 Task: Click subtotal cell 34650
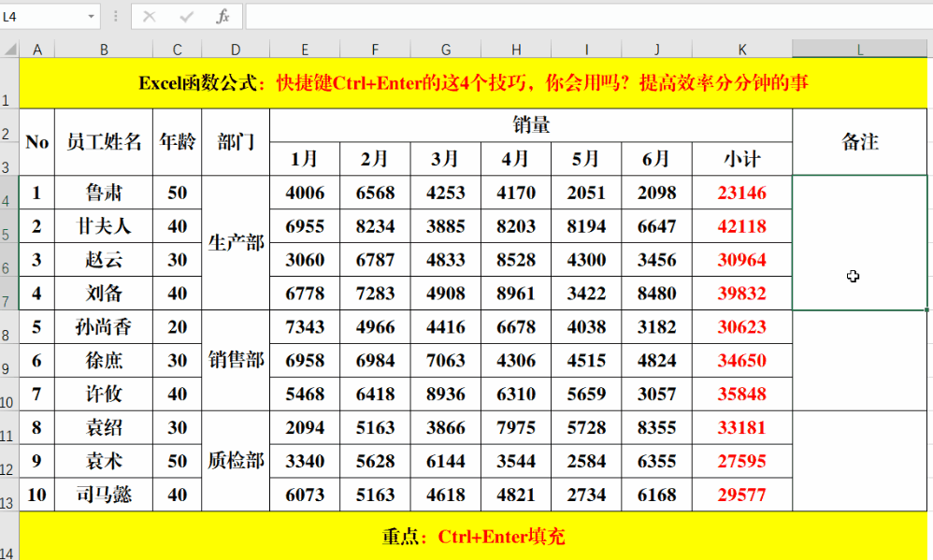742,360
